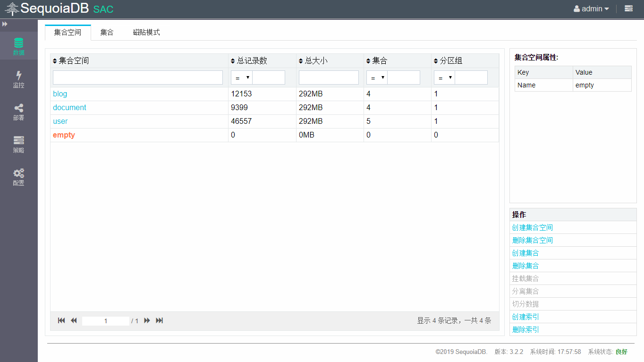Click the 良好 system status text

tap(622, 352)
